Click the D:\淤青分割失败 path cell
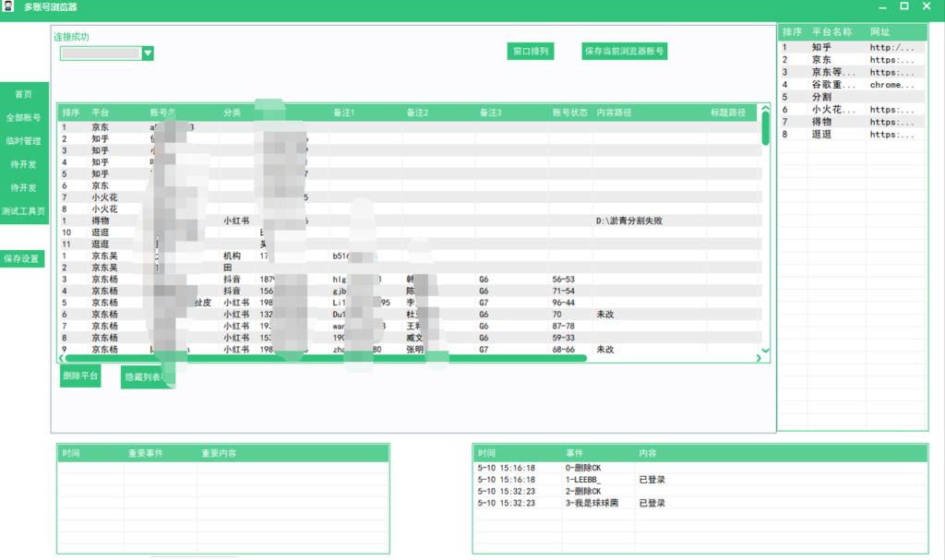Screen dimensions: 945x560 [629, 221]
